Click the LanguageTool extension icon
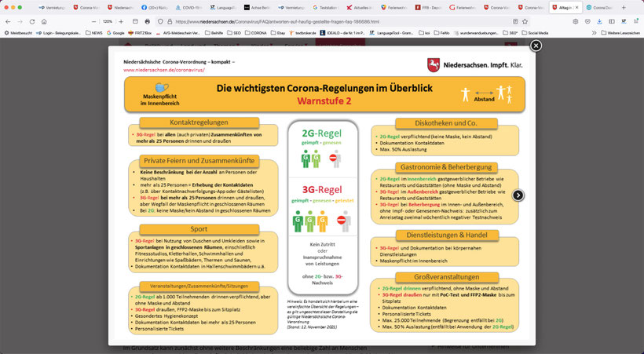The height and width of the screenshot is (354, 644). point(624,21)
